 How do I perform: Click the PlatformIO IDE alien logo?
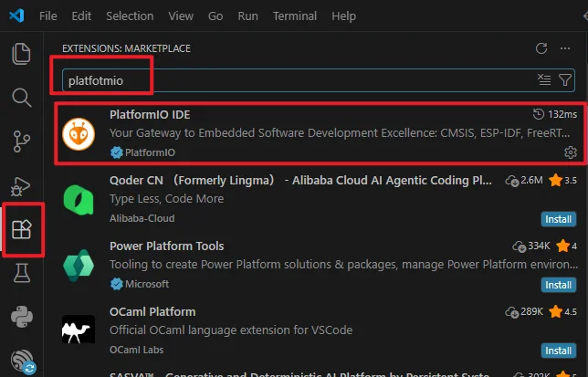[x=79, y=134]
